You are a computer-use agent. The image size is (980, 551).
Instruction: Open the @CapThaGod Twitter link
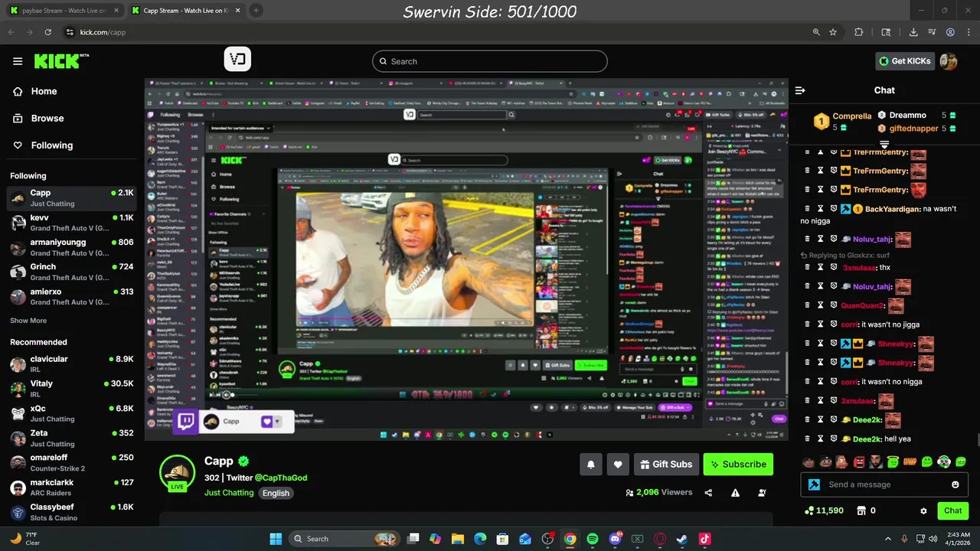click(281, 478)
